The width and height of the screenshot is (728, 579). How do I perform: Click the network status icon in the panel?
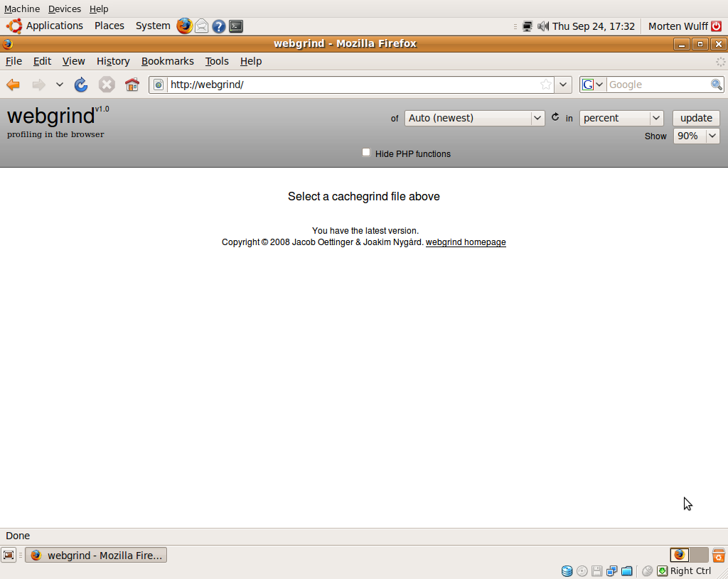click(x=528, y=26)
